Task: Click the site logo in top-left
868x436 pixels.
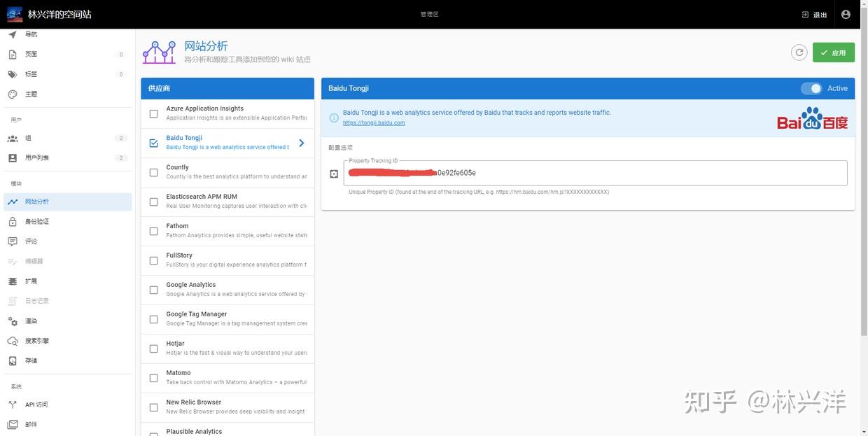Action: (x=15, y=14)
